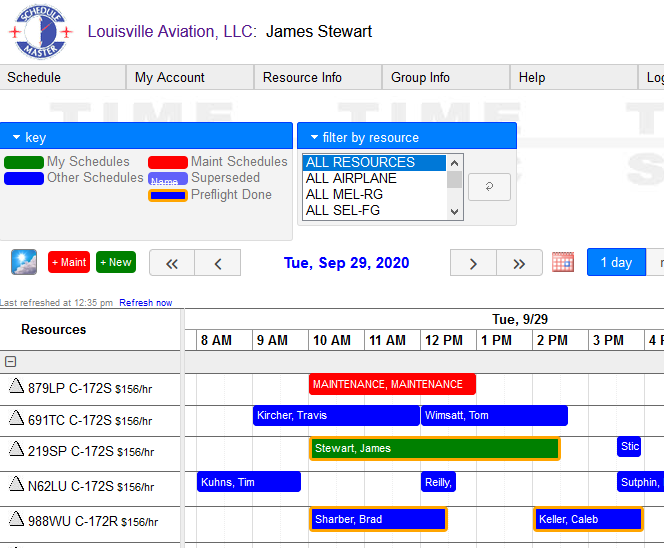Click the 10 AM column header
Viewport: 664px width, 548px height.
tap(336, 340)
